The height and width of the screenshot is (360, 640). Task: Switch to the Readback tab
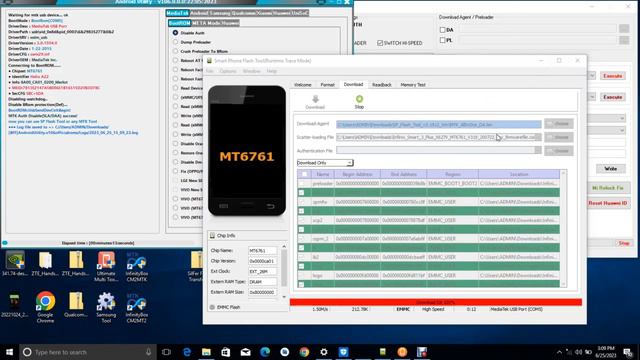pyautogui.click(x=382, y=85)
